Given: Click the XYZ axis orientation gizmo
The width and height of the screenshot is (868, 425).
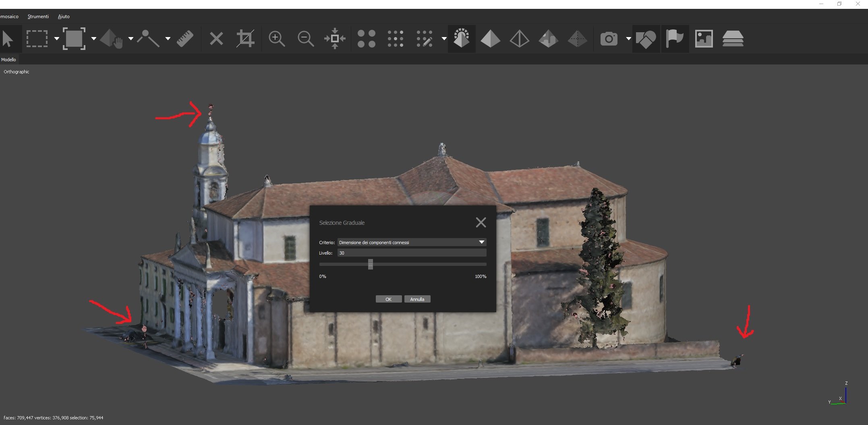Looking at the screenshot, I should coord(839,394).
